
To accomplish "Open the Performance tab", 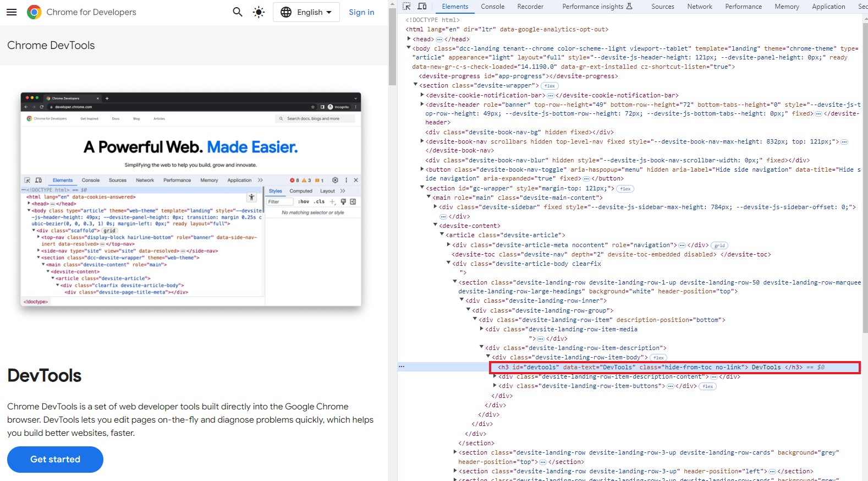I will (x=743, y=7).
